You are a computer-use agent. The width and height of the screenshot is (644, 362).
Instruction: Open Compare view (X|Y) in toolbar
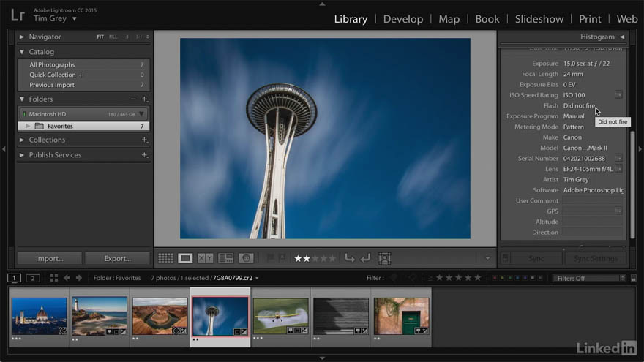tap(206, 258)
